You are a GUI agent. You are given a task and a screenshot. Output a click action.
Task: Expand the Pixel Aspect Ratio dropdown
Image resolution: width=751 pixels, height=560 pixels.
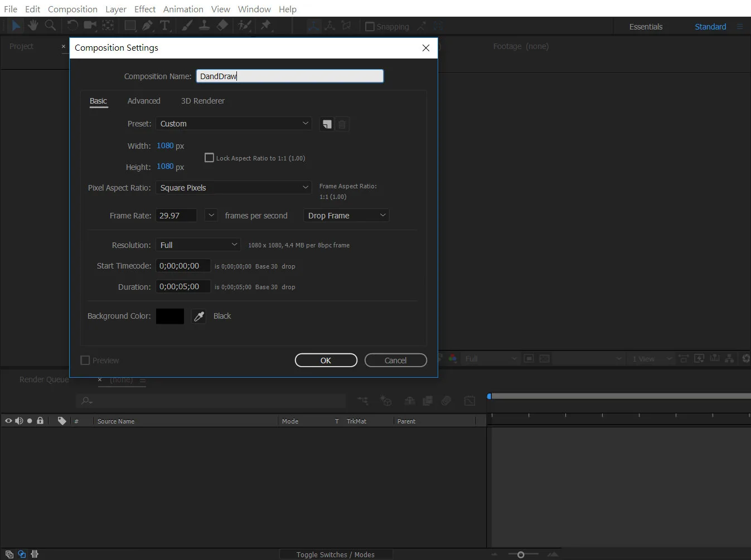coord(234,188)
